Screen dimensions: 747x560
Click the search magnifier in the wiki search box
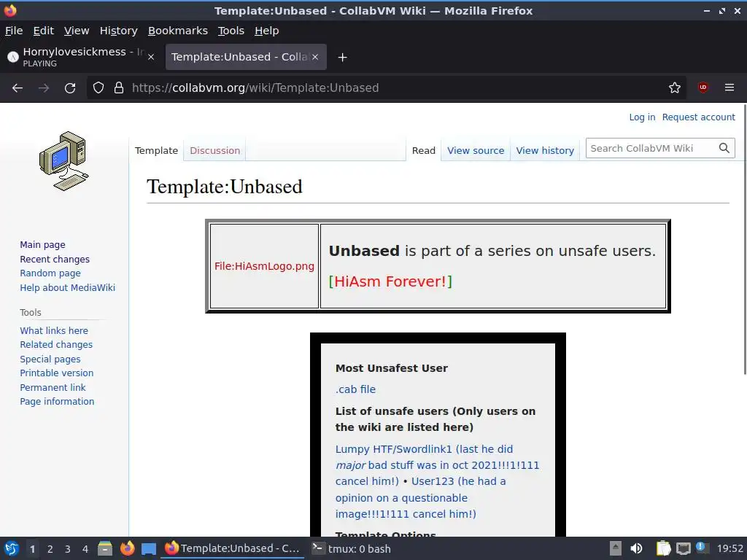click(724, 148)
